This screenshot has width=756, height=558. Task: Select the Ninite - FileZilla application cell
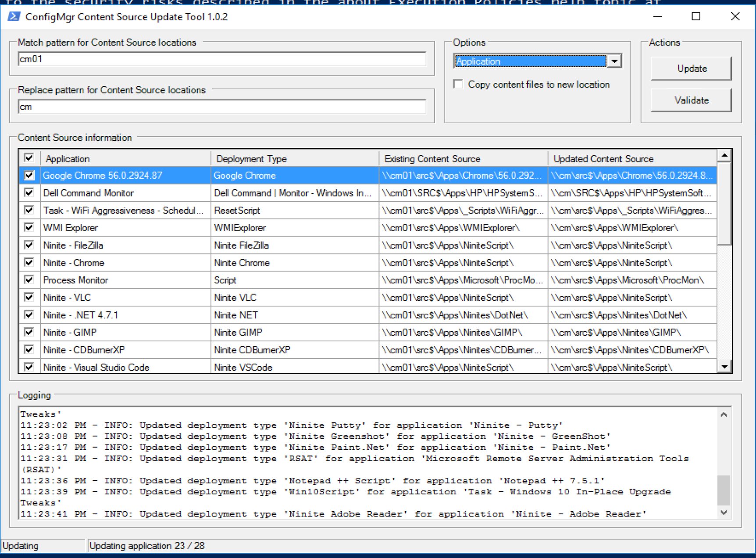125,245
